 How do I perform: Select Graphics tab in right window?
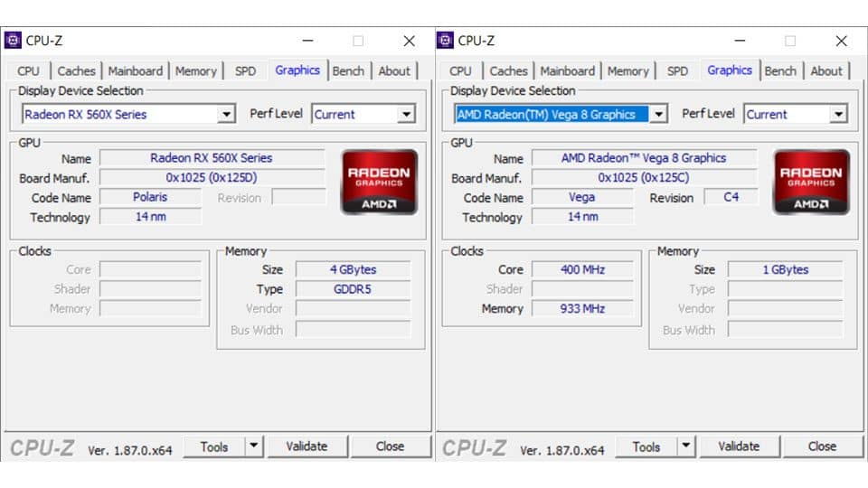730,70
